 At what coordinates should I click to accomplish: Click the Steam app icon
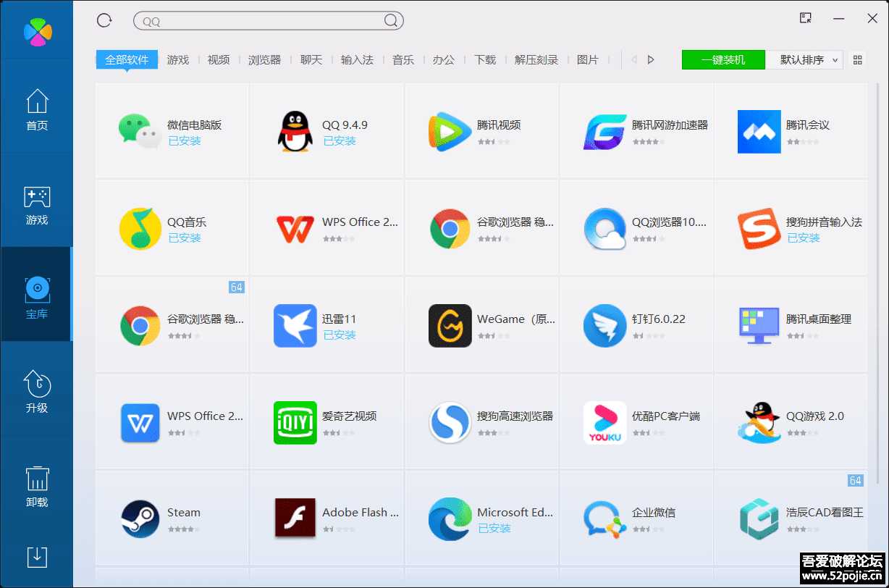click(x=139, y=518)
